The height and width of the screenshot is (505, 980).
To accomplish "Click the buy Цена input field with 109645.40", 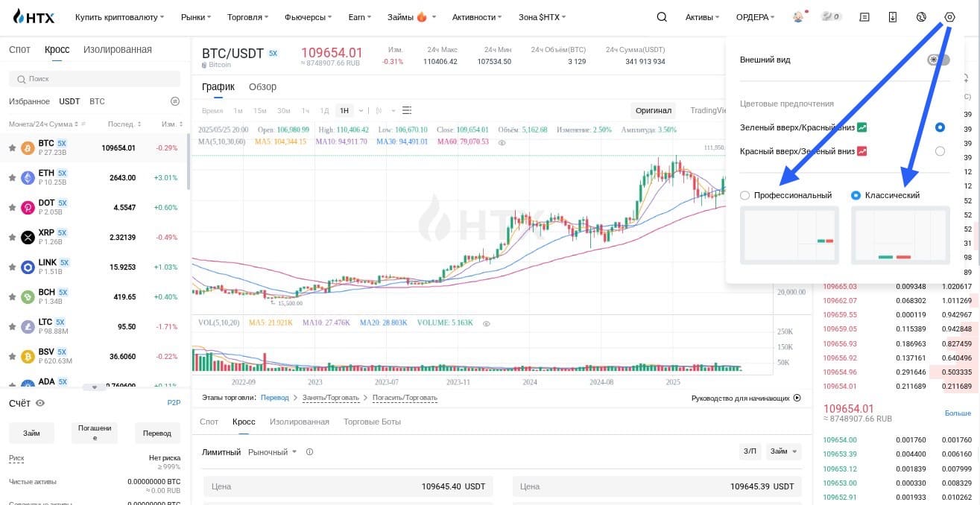I will pyautogui.click(x=349, y=486).
